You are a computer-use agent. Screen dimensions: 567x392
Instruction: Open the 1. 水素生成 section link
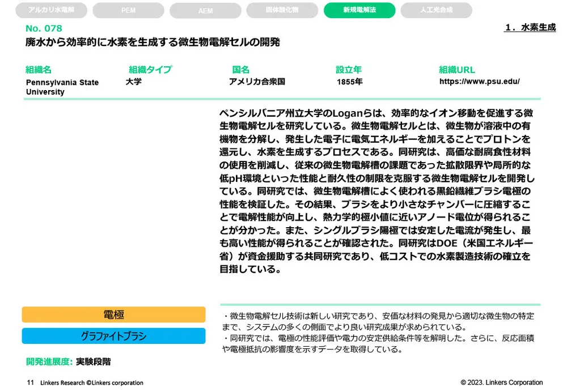tap(530, 27)
